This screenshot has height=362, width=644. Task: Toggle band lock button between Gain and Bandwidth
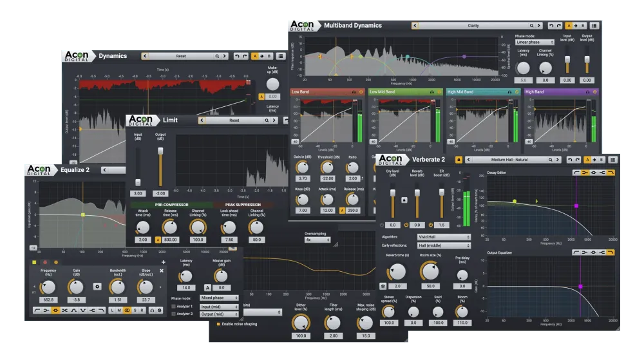tap(97, 287)
